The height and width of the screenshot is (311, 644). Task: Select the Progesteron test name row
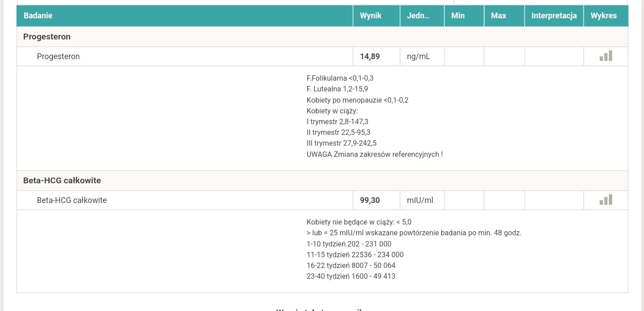pyautogui.click(x=58, y=56)
